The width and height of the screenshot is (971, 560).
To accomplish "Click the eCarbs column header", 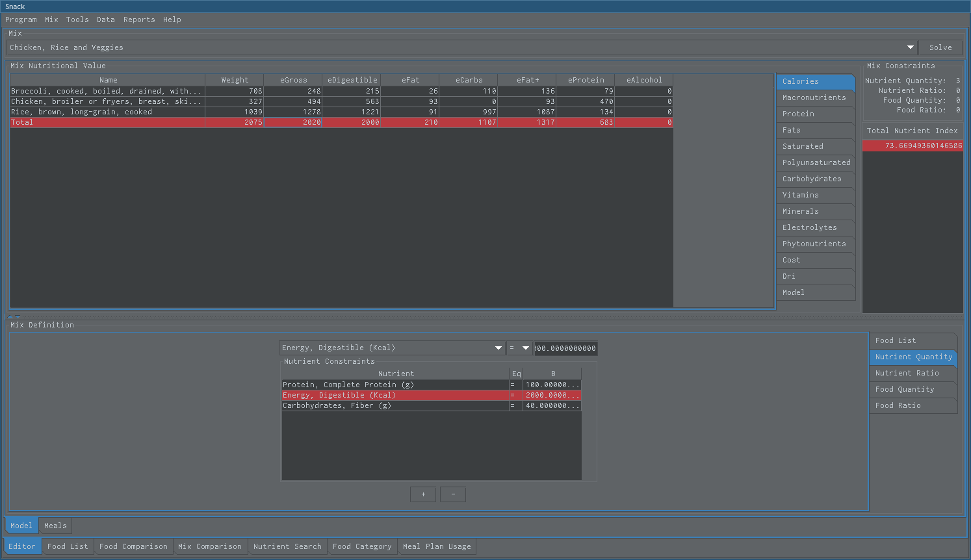I will tap(469, 80).
